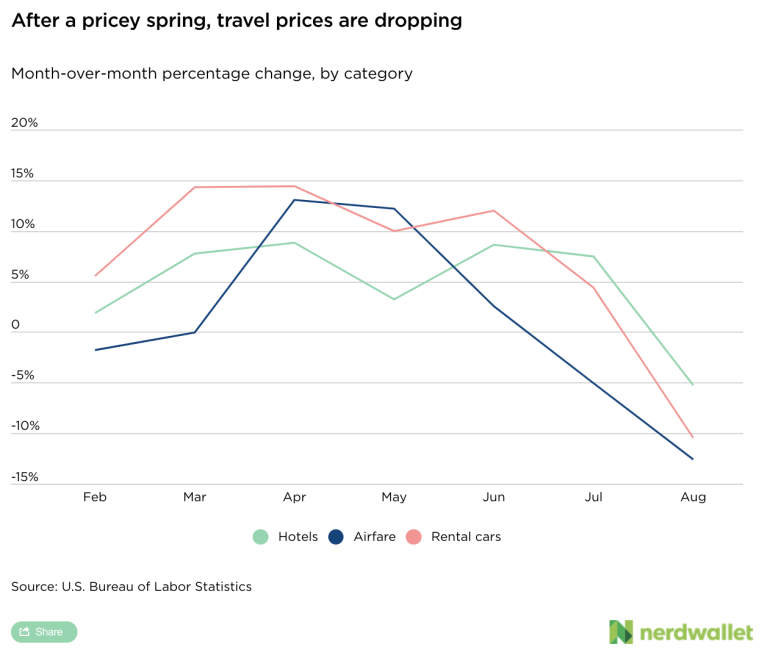Click the Hotels line endpoint at August

point(693,384)
